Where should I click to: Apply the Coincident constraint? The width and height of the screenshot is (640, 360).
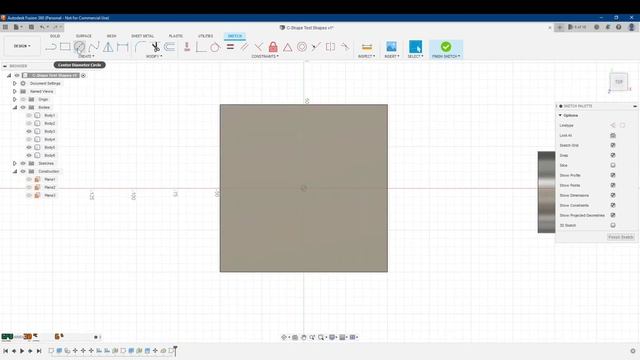200,47
